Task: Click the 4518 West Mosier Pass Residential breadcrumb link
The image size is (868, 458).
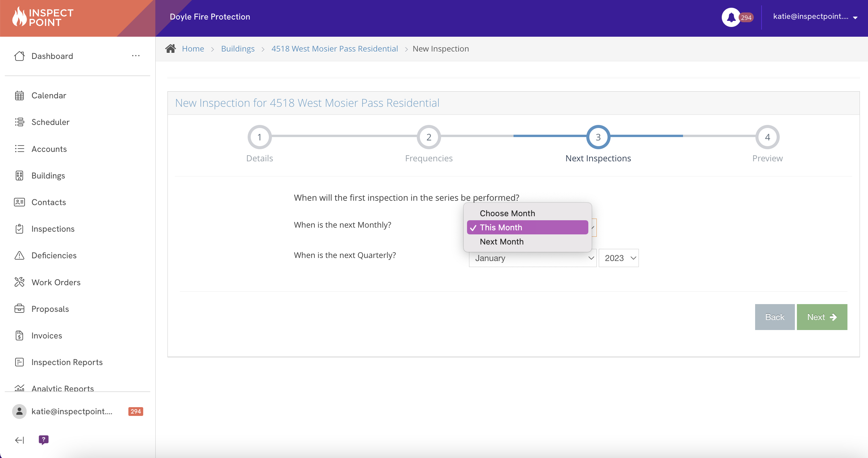Action: click(x=335, y=48)
